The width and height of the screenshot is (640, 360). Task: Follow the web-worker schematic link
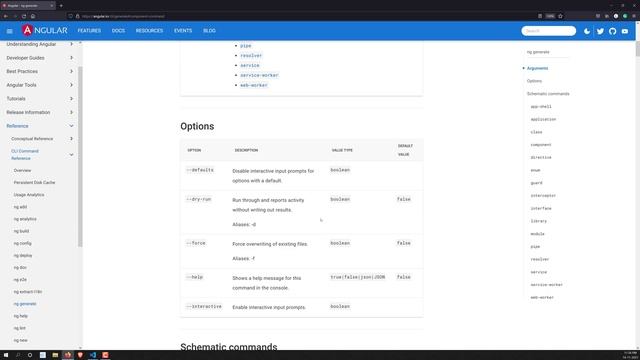(254, 85)
